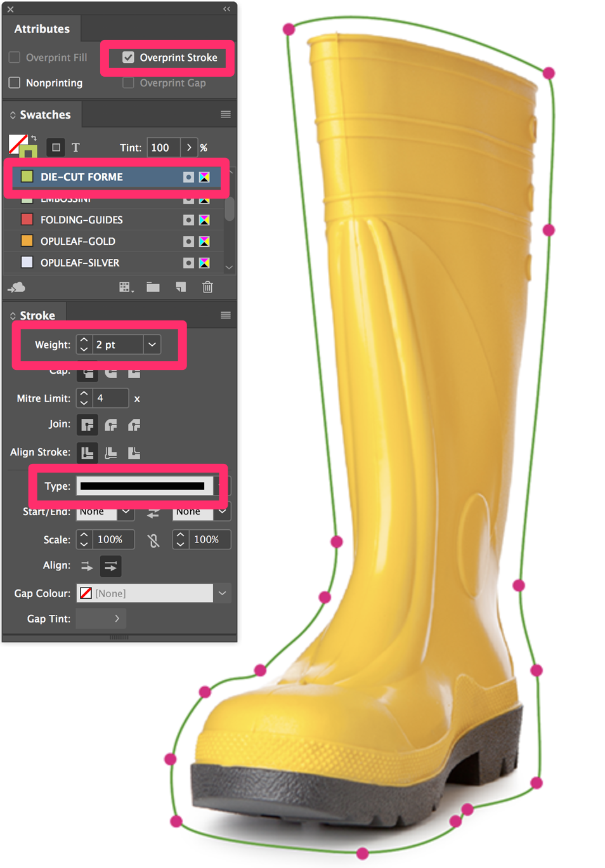Tick the Overprint Fill checkbox

coord(15,58)
